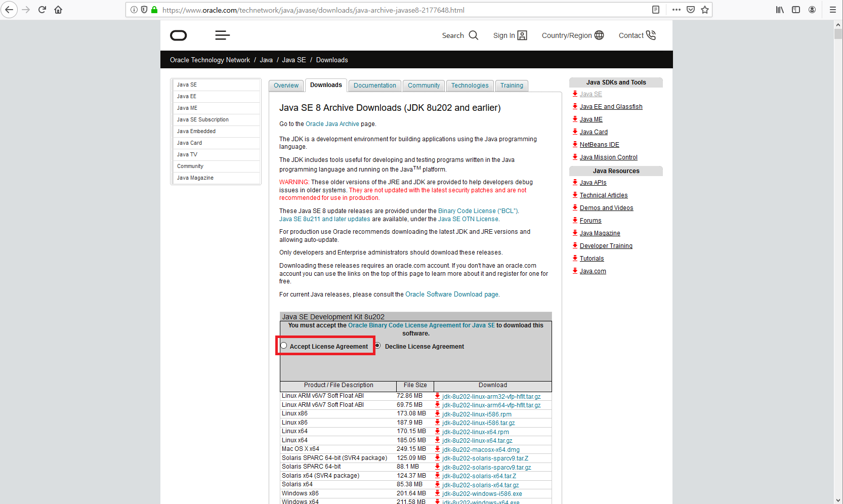The width and height of the screenshot is (843, 504).
Task: Click Java Embedded in left sidebar
Action: [217, 131]
